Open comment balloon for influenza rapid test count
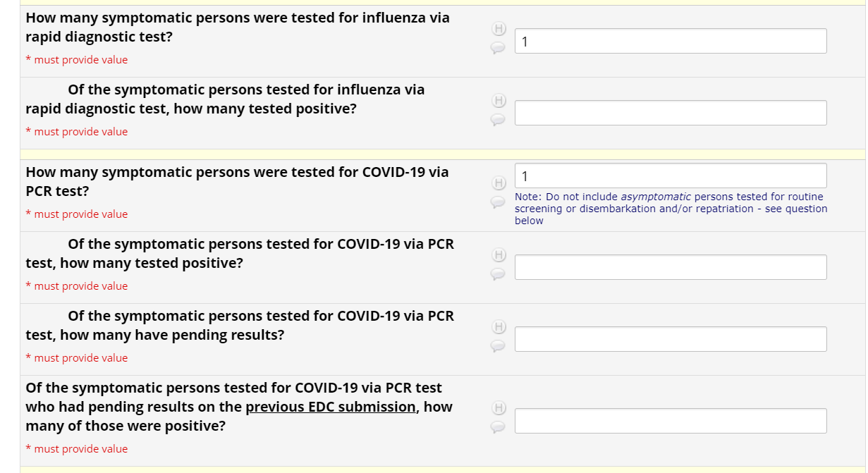Screen dimensions: 868x473 click(499, 47)
